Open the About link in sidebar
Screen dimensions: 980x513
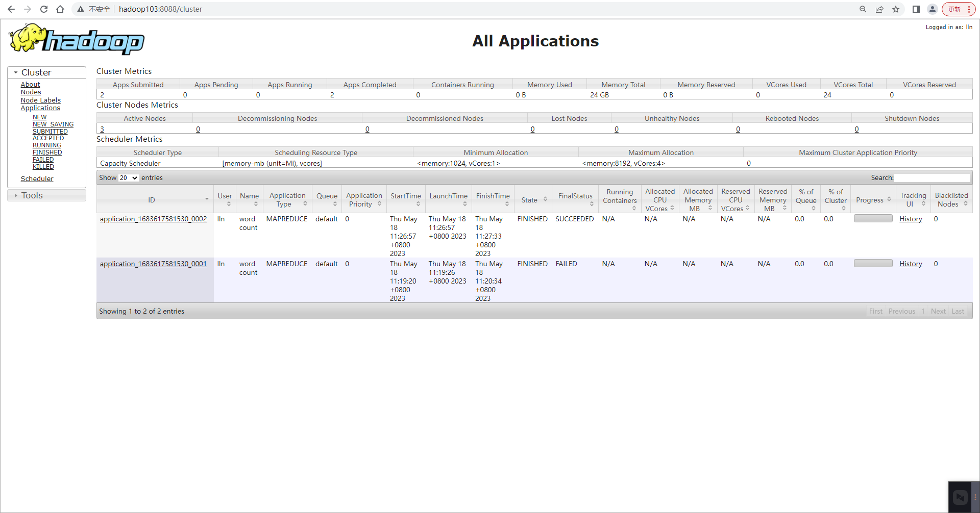pos(30,85)
